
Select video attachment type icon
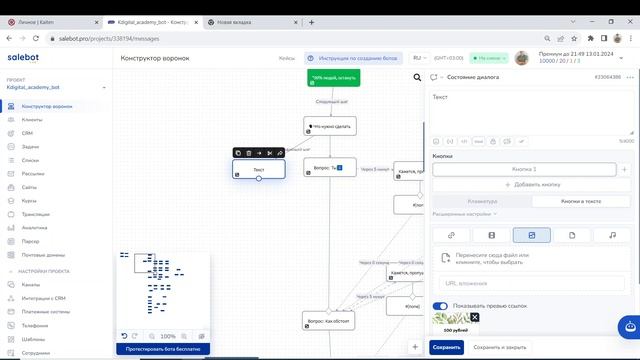coord(491,235)
